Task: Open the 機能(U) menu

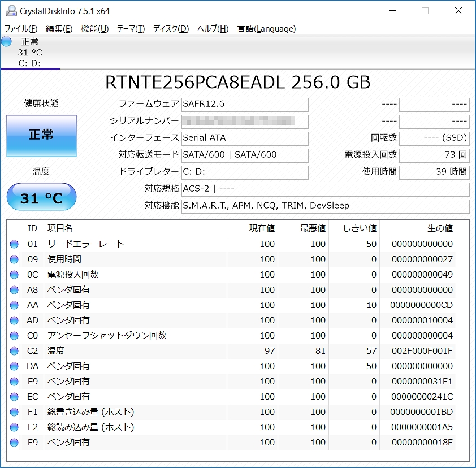Action: [95, 28]
